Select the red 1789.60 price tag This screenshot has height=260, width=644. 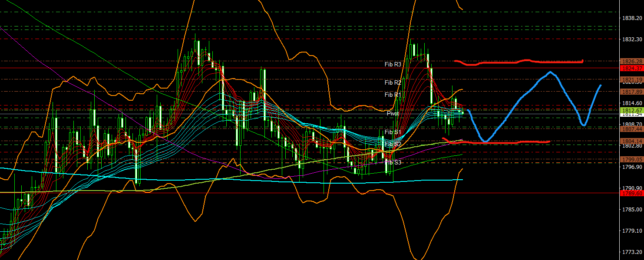632,193
